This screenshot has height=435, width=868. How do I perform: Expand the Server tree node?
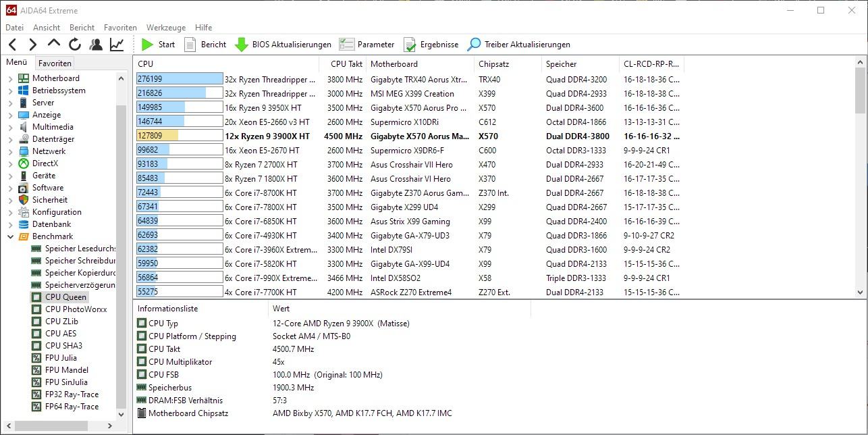point(10,103)
